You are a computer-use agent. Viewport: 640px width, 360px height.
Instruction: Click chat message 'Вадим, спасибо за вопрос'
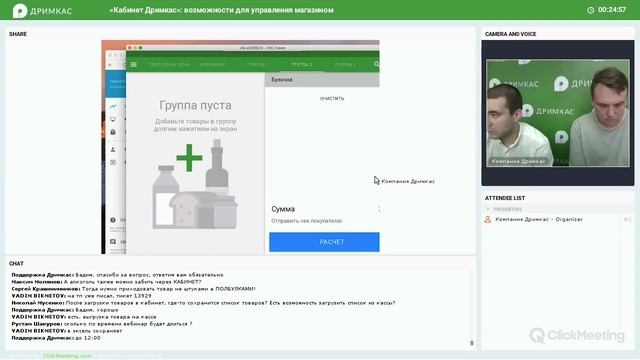(118, 275)
